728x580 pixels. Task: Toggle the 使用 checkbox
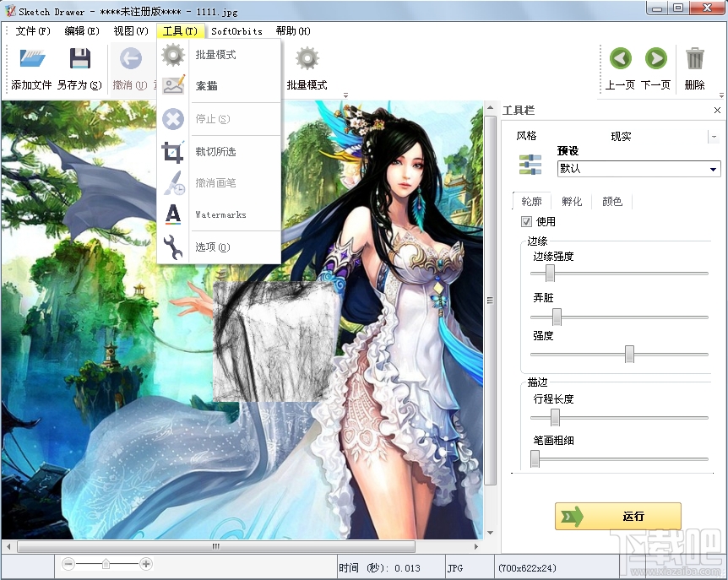pos(526,221)
